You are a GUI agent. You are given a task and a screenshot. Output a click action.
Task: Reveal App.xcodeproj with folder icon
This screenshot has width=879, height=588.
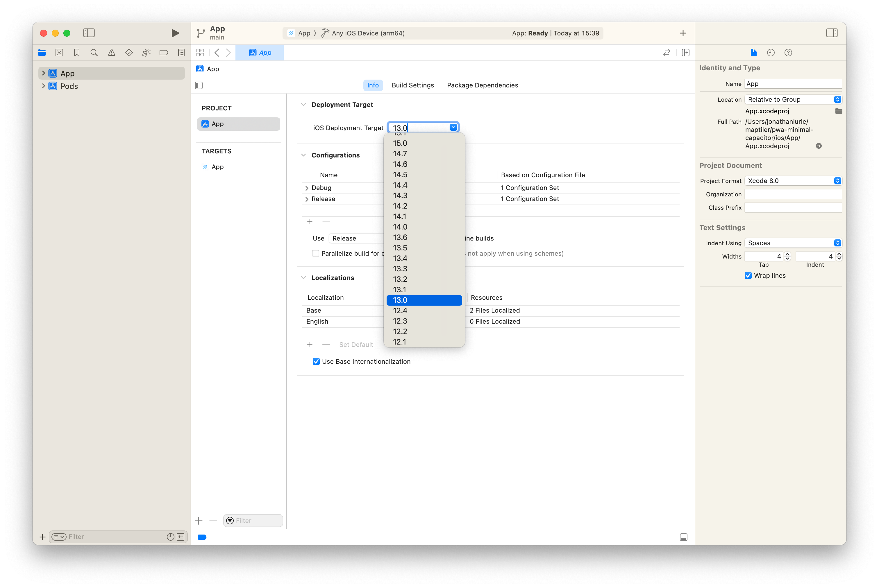(839, 111)
